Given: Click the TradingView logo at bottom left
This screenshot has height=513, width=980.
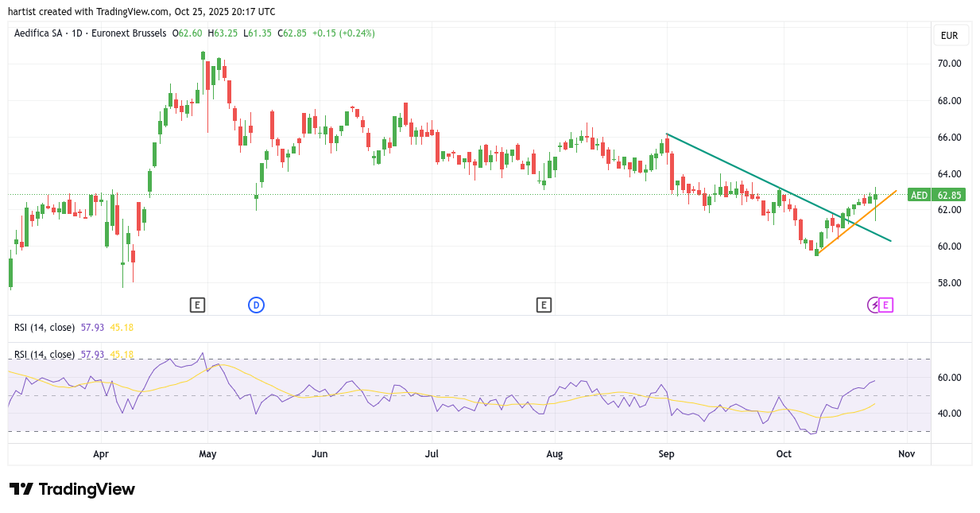Looking at the screenshot, I should [x=72, y=489].
